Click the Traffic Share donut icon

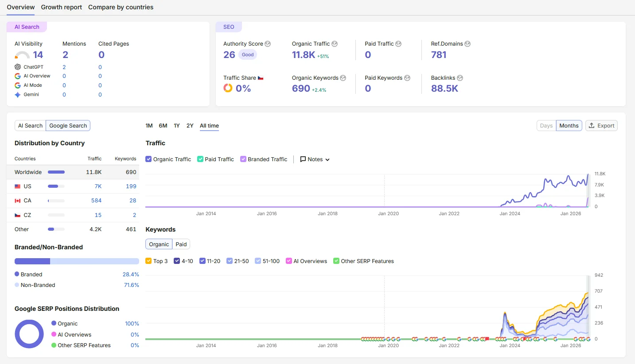tap(228, 88)
